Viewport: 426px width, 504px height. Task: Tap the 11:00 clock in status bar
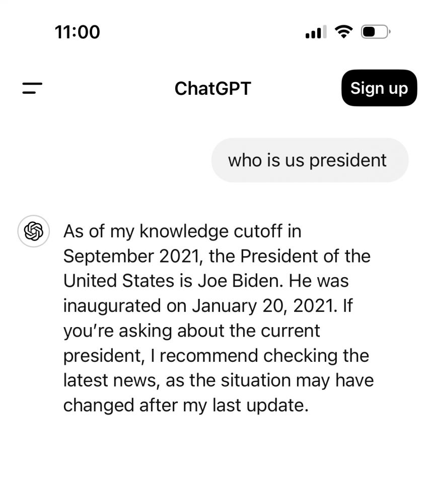(x=78, y=32)
